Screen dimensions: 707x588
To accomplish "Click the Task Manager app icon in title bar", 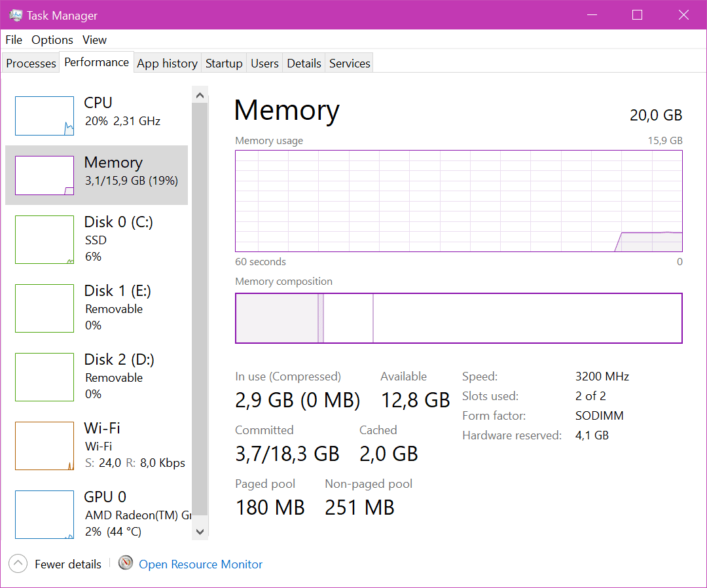I will point(16,15).
